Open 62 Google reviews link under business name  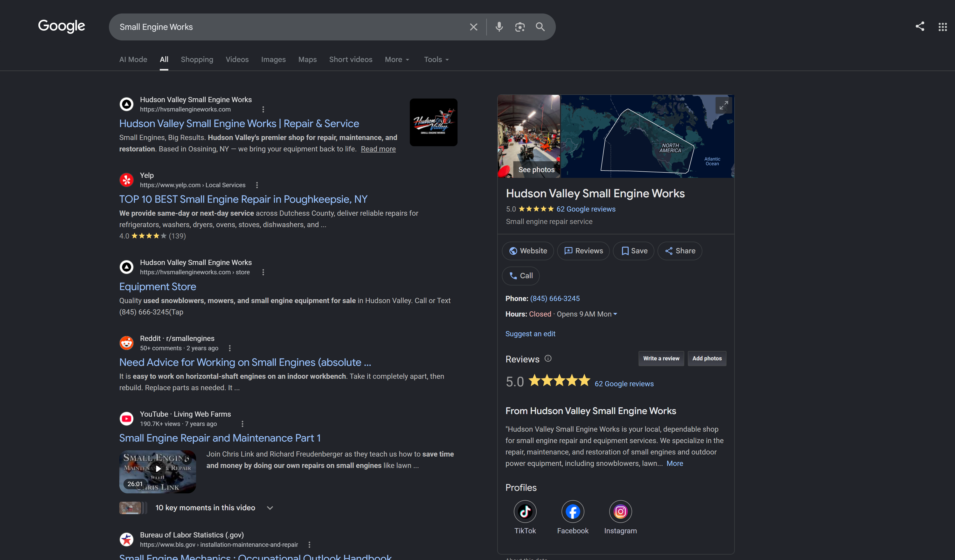(x=586, y=209)
